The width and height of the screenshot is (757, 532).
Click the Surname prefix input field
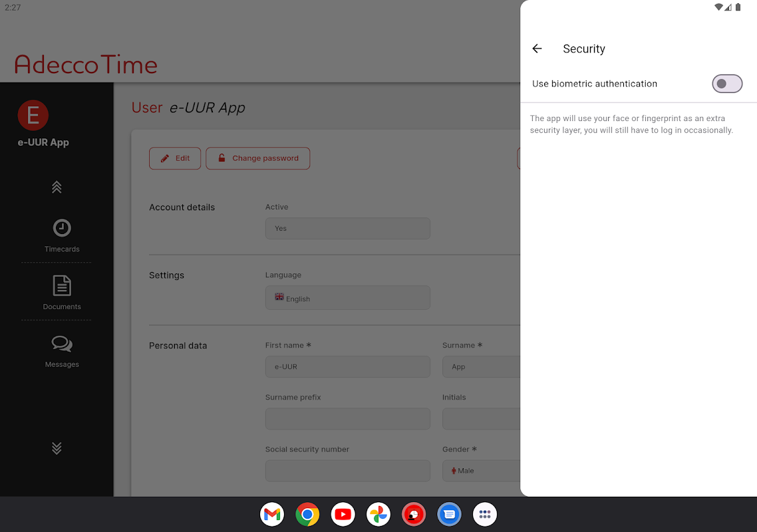tap(348, 418)
